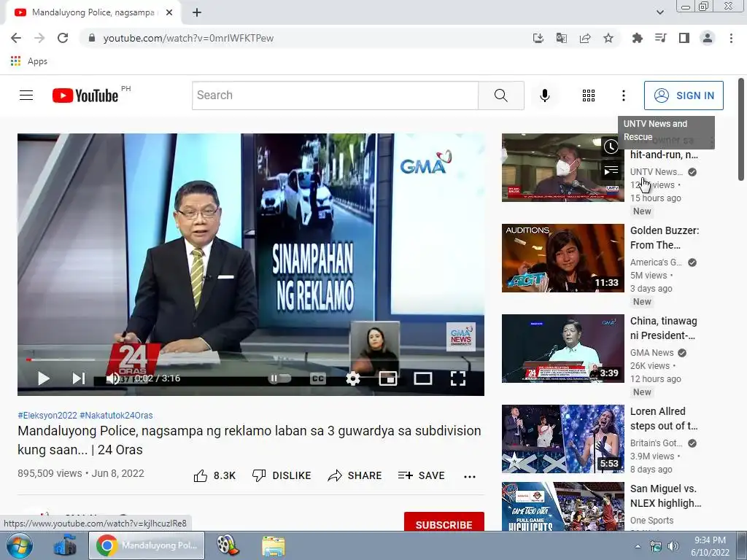Show hidden system tray icons
747x560 pixels.
[x=638, y=546]
